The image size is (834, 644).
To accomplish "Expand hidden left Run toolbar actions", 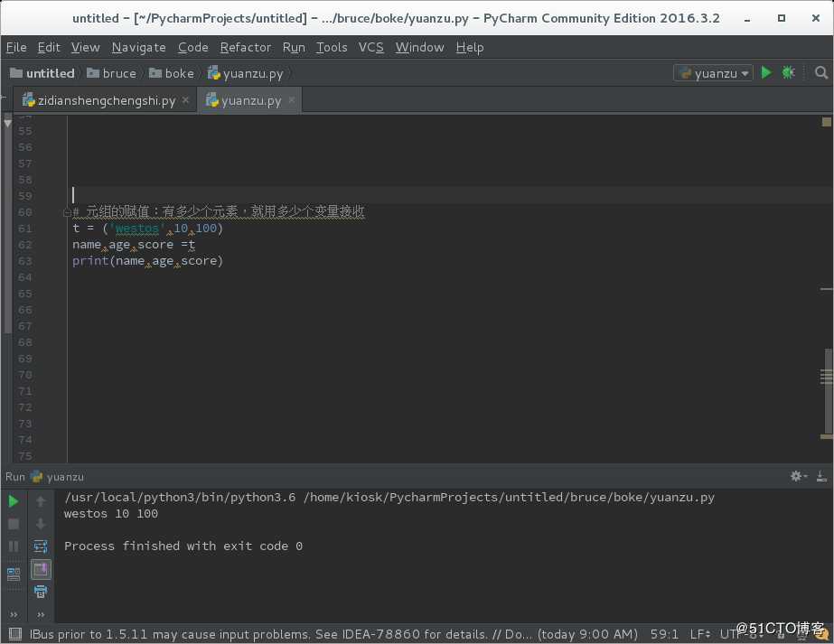I will [x=14, y=615].
